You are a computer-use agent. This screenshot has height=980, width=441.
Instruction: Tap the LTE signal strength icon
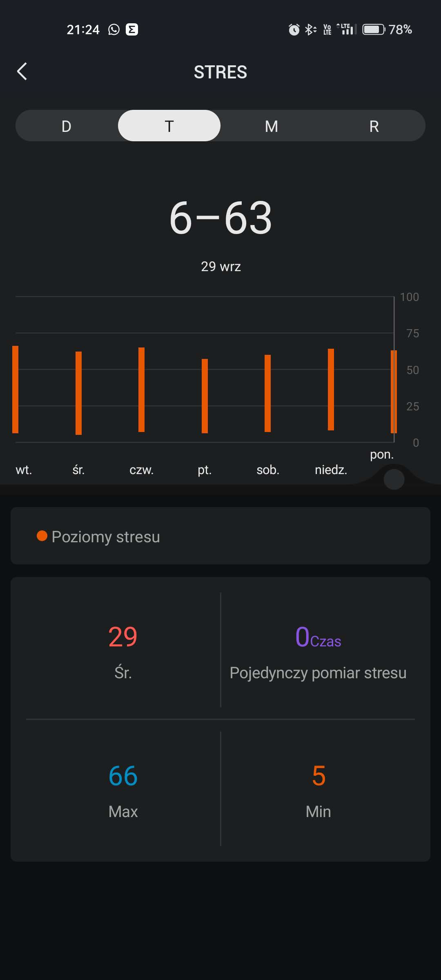click(x=347, y=29)
